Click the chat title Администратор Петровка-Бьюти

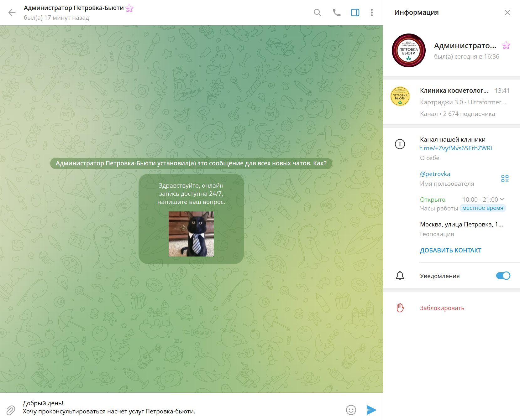[74, 8]
